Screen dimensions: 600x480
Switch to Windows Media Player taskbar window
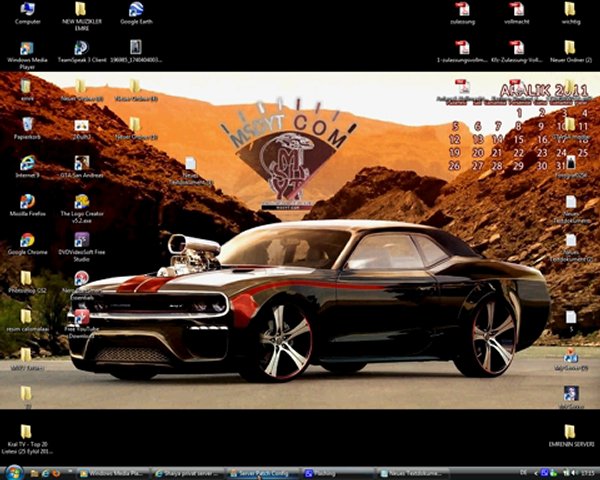[x=112, y=472]
